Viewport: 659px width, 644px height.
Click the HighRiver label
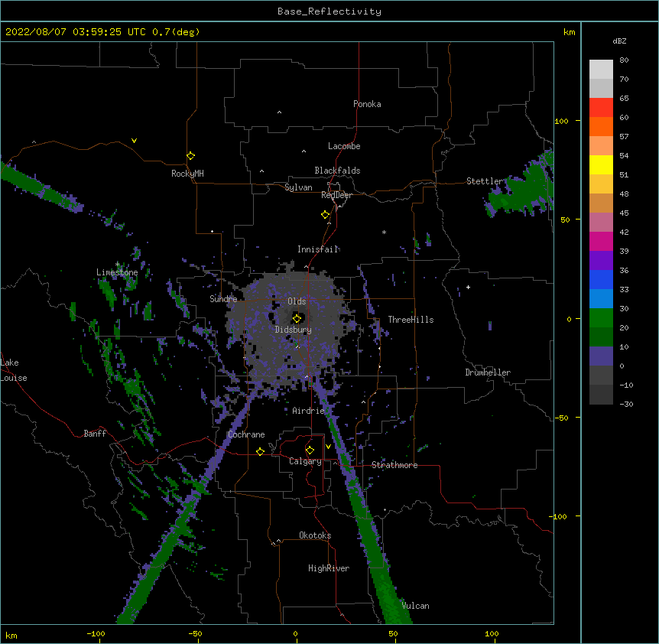coord(329,568)
